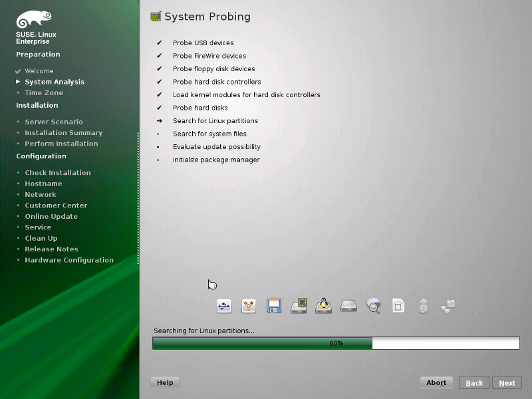
Task: Click checkmark beside Probe USB devices
Action: (159, 43)
